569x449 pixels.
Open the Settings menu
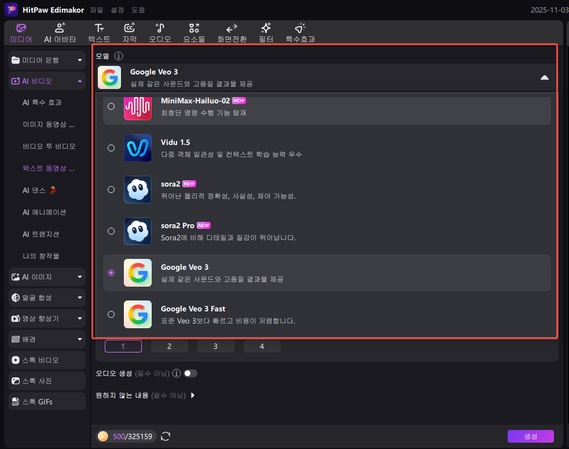tap(117, 10)
